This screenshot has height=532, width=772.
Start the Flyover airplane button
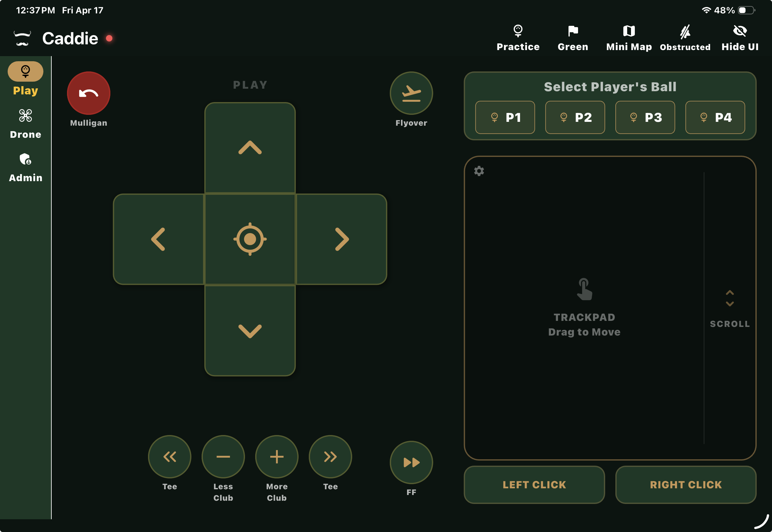tap(411, 93)
